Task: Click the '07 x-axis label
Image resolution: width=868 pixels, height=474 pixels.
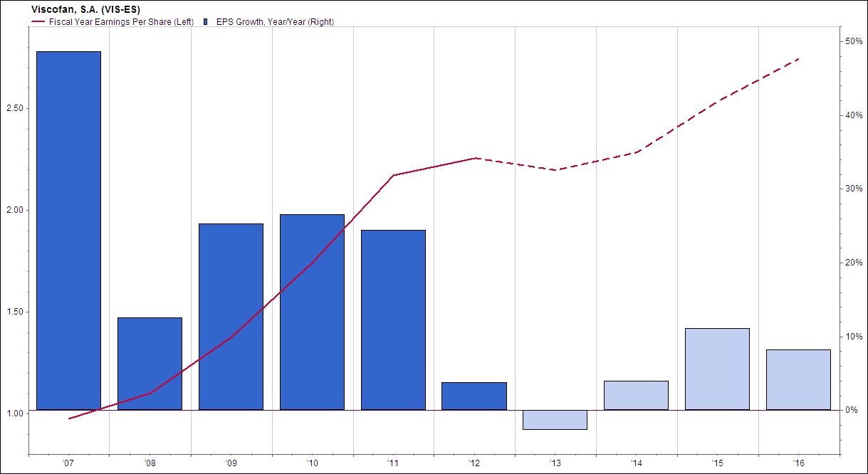Action: (68, 463)
